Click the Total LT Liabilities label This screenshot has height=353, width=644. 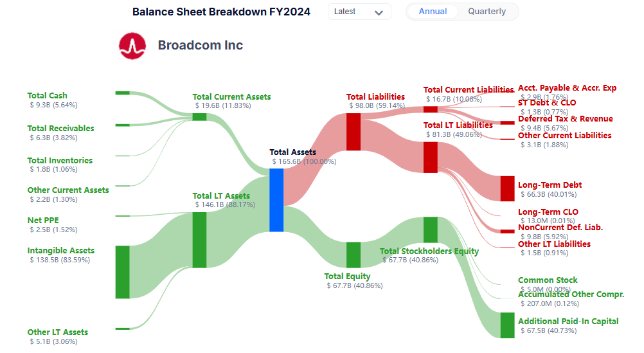pyautogui.click(x=458, y=125)
